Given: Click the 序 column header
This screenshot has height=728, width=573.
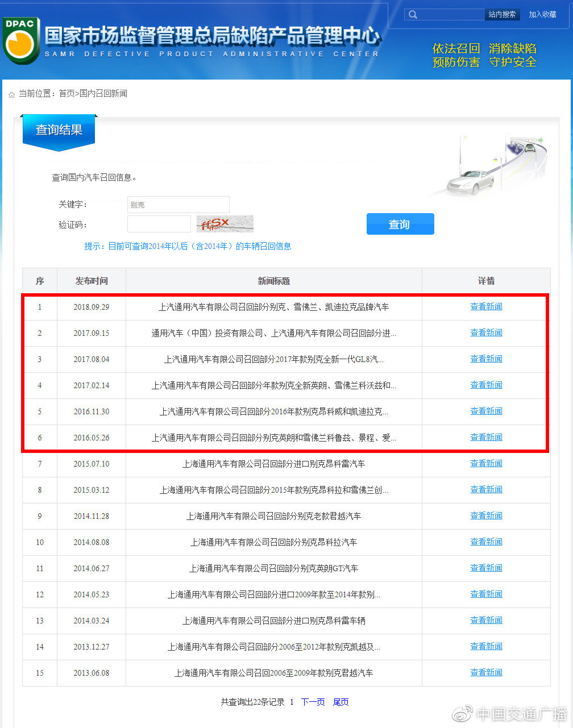Looking at the screenshot, I should 40,281.
